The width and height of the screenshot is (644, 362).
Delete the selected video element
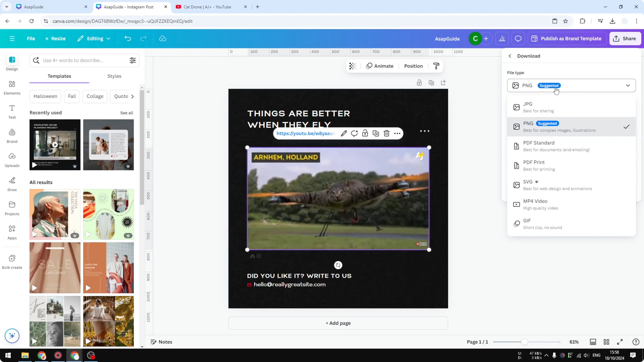[x=386, y=133]
